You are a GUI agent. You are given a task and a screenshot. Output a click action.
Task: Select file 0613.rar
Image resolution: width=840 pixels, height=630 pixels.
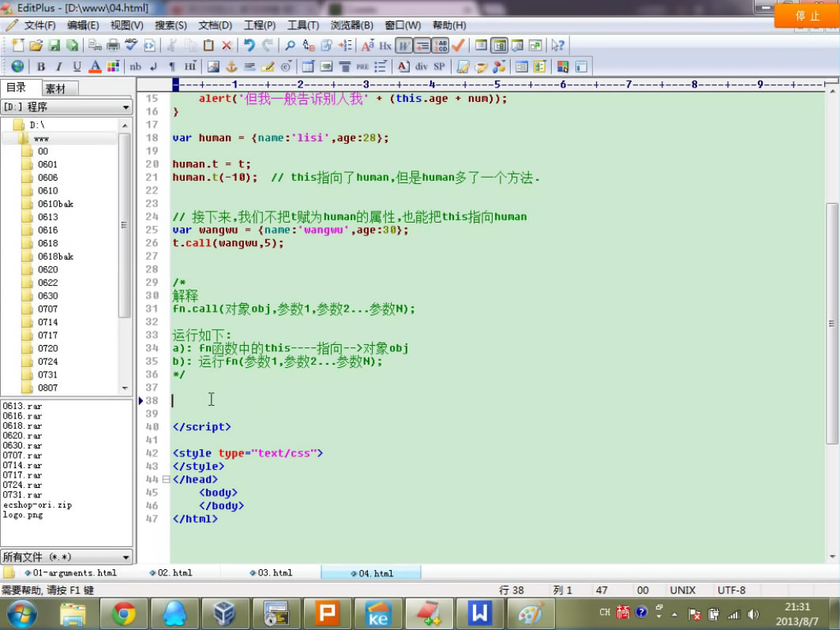tap(22, 406)
